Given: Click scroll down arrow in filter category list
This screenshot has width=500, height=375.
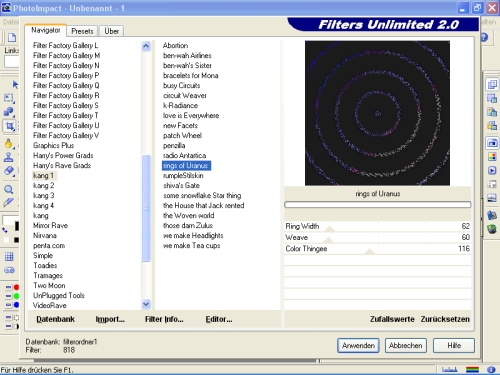Looking at the screenshot, I should coord(146,304).
